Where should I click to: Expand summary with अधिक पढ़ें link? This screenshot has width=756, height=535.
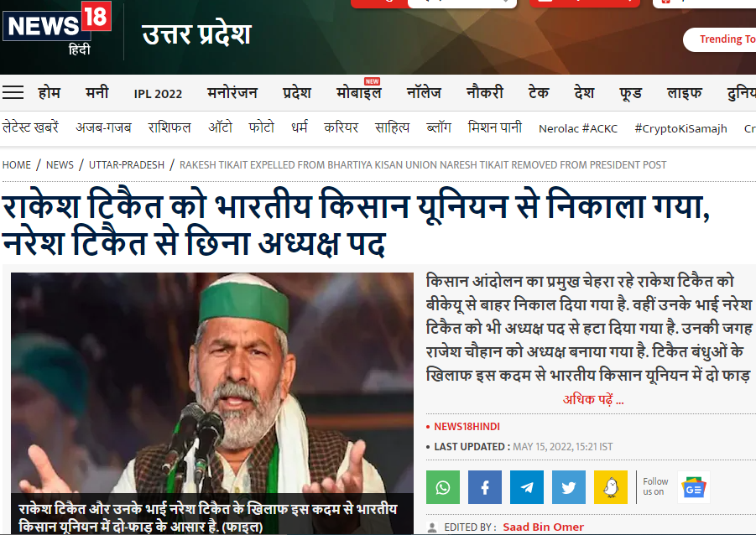593,399
